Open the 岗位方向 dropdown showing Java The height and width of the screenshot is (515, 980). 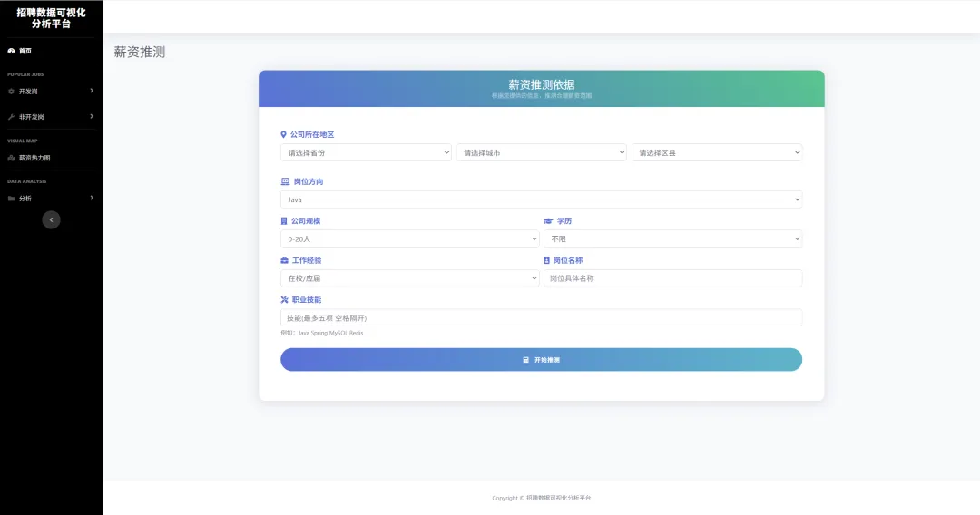[x=541, y=199]
